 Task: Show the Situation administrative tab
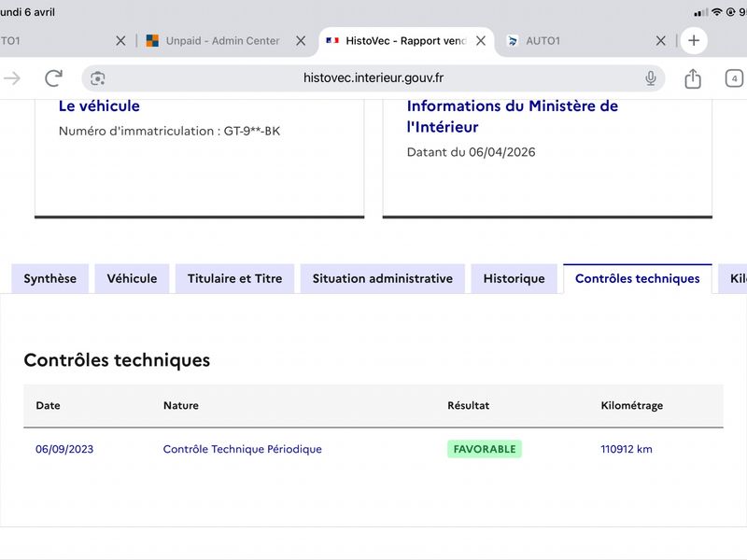point(382,278)
